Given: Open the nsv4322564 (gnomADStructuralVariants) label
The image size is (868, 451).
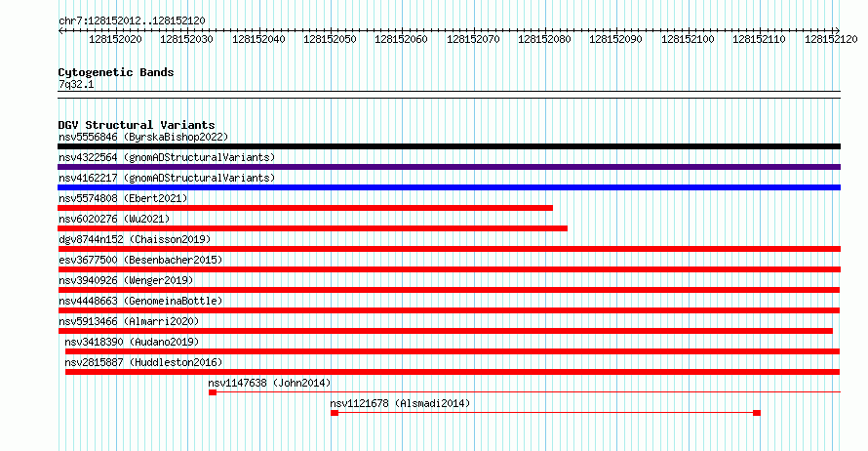Looking at the screenshot, I should point(167,157).
